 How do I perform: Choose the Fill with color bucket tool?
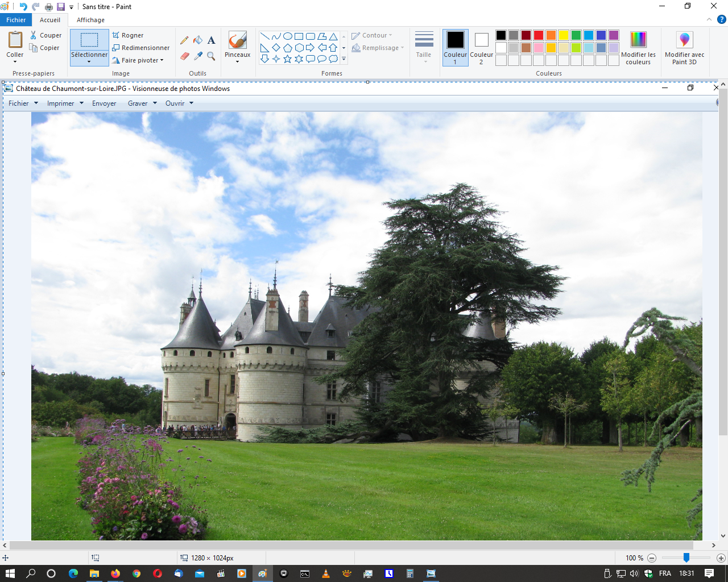point(198,40)
